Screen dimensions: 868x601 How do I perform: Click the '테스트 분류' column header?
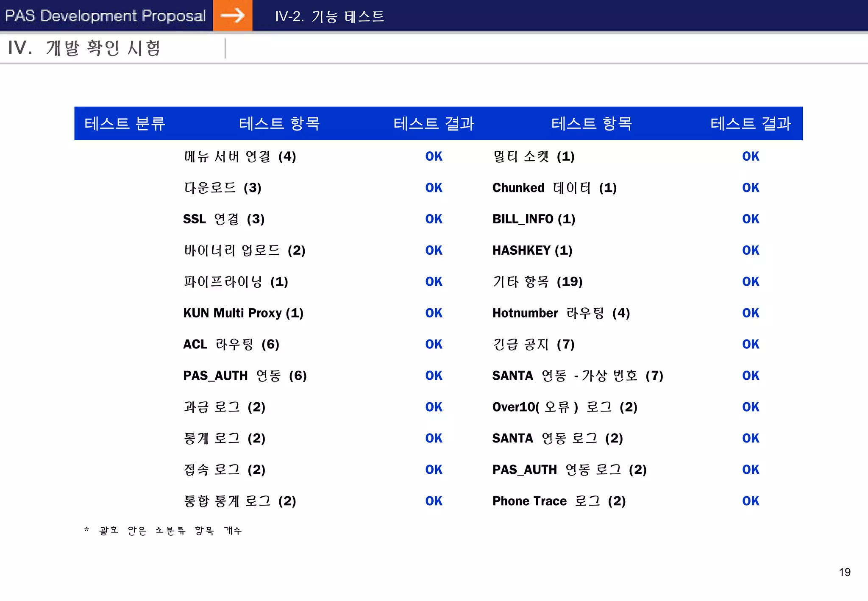coord(125,123)
